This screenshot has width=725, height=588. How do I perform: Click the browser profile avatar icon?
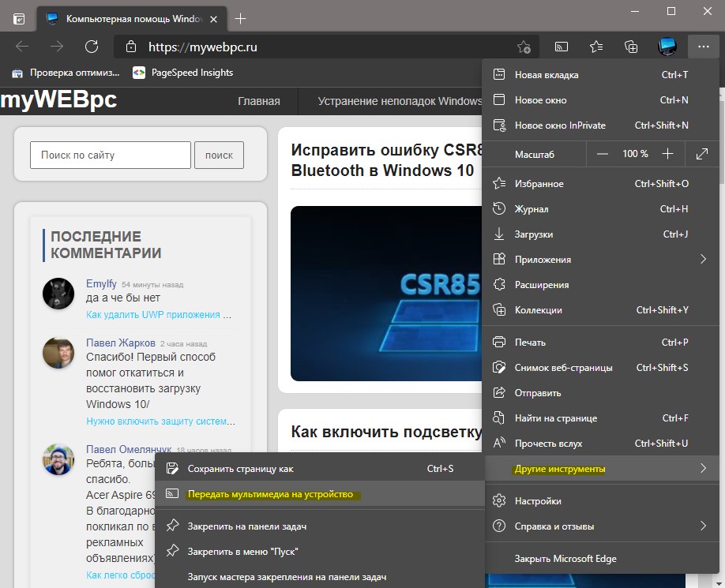(x=667, y=47)
